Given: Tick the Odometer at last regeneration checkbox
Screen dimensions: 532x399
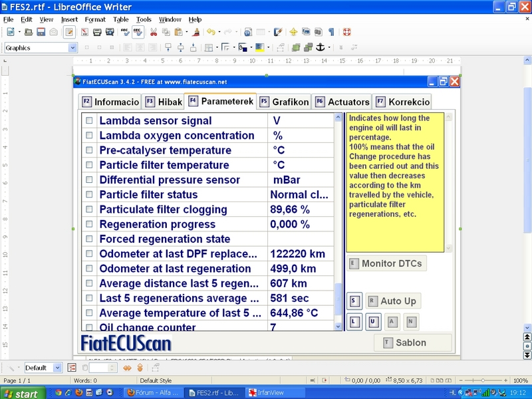Looking at the screenshot, I should (x=89, y=269).
